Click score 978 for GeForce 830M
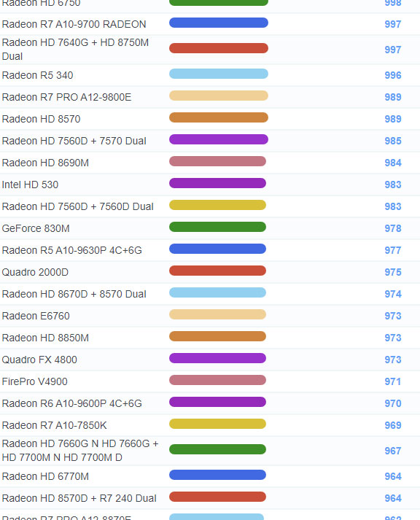The height and width of the screenshot is (520, 420). (393, 228)
